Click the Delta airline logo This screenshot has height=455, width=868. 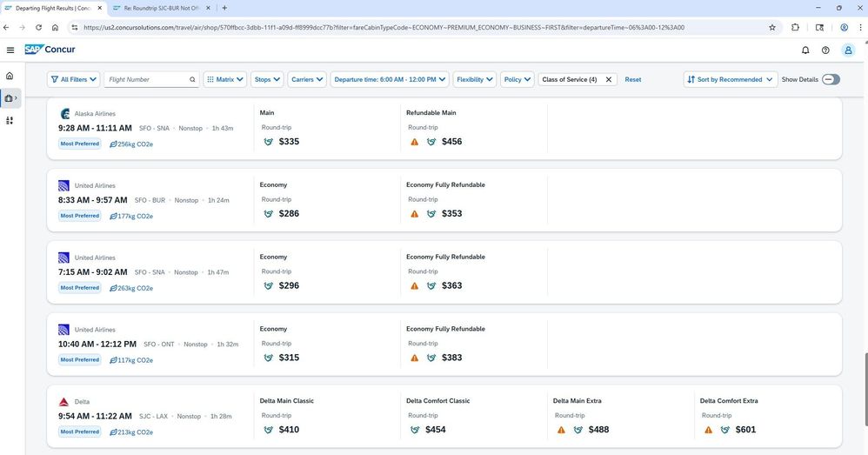[64, 401]
